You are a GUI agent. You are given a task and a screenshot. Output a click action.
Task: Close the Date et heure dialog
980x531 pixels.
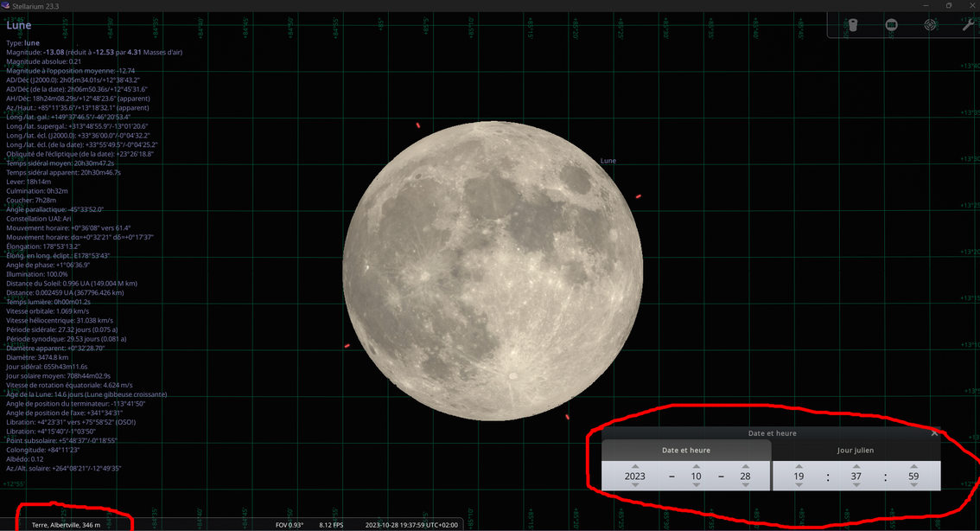coord(934,432)
